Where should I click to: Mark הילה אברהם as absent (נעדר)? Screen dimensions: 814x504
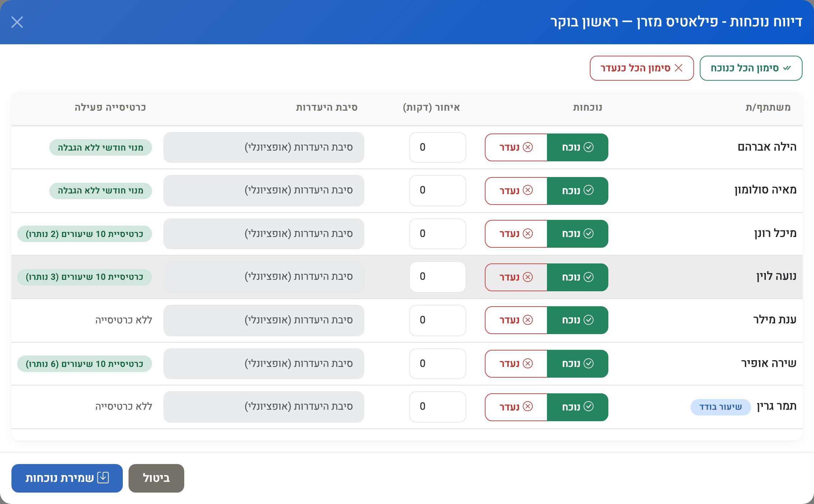516,147
